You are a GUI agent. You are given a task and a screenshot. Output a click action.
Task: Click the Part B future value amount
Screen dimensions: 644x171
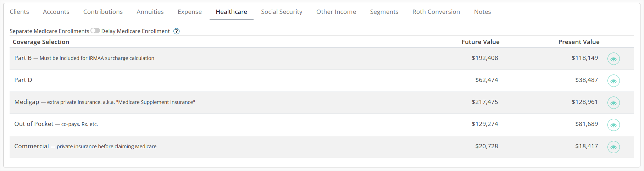tap(485, 58)
